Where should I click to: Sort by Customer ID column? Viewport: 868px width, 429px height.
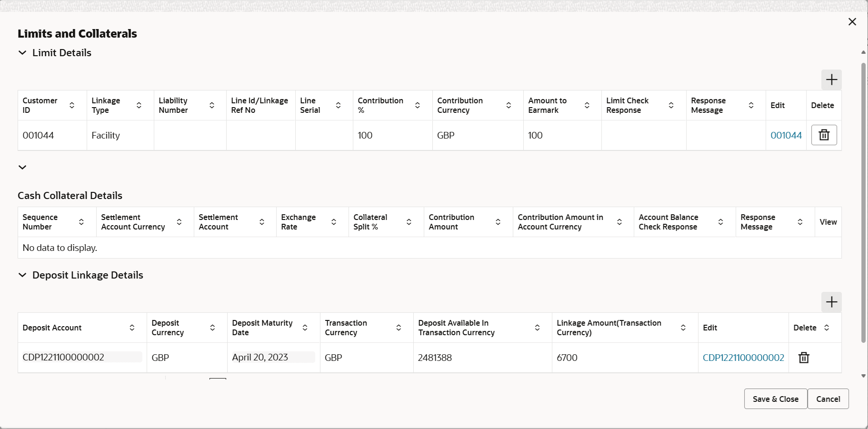(72, 105)
